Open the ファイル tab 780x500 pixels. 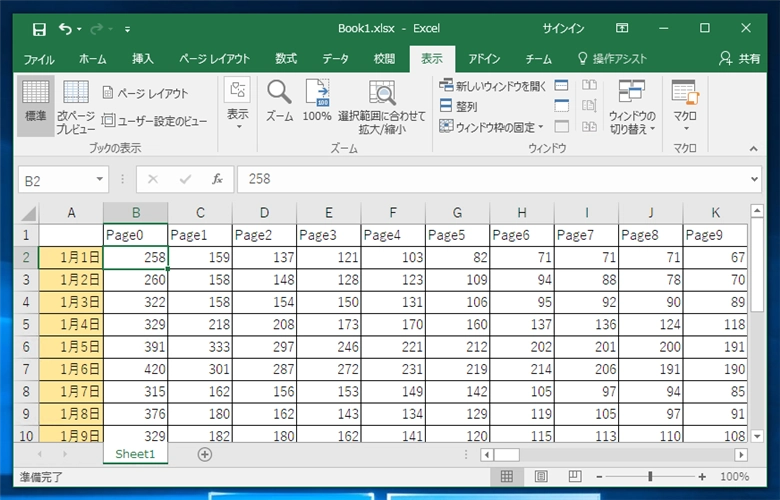tap(39, 59)
